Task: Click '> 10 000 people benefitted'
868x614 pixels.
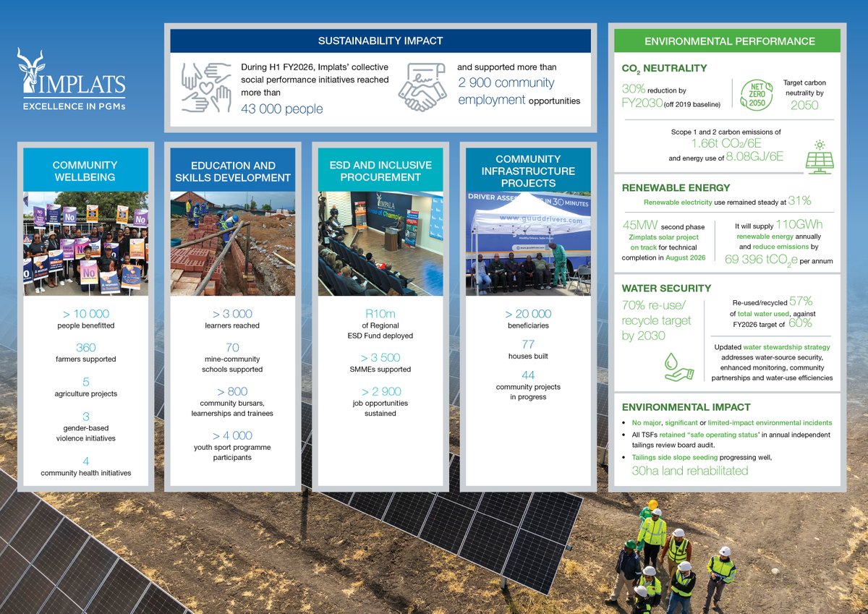Action: tap(85, 318)
